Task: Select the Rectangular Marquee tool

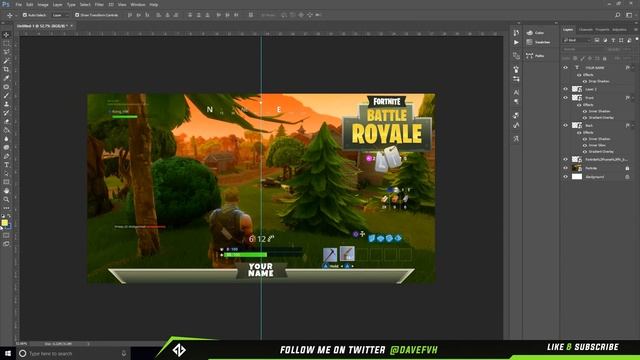Action: (6, 43)
